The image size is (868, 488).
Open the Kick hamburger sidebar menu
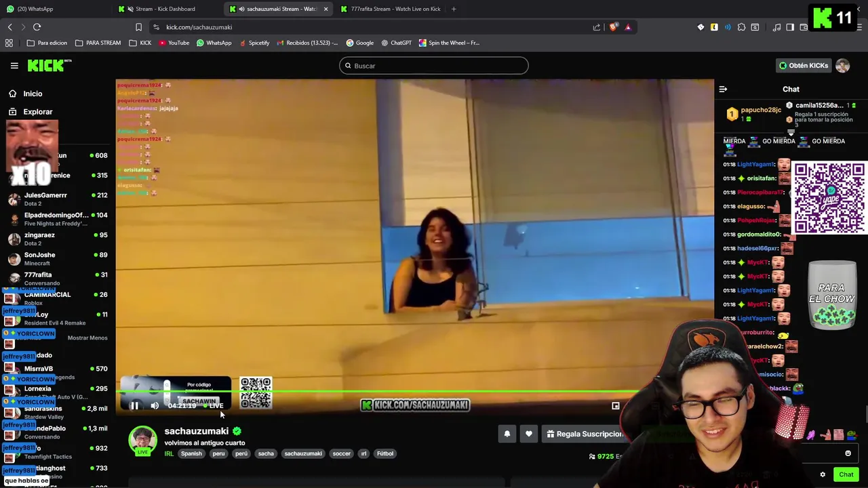pyautogui.click(x=14, y=66)
